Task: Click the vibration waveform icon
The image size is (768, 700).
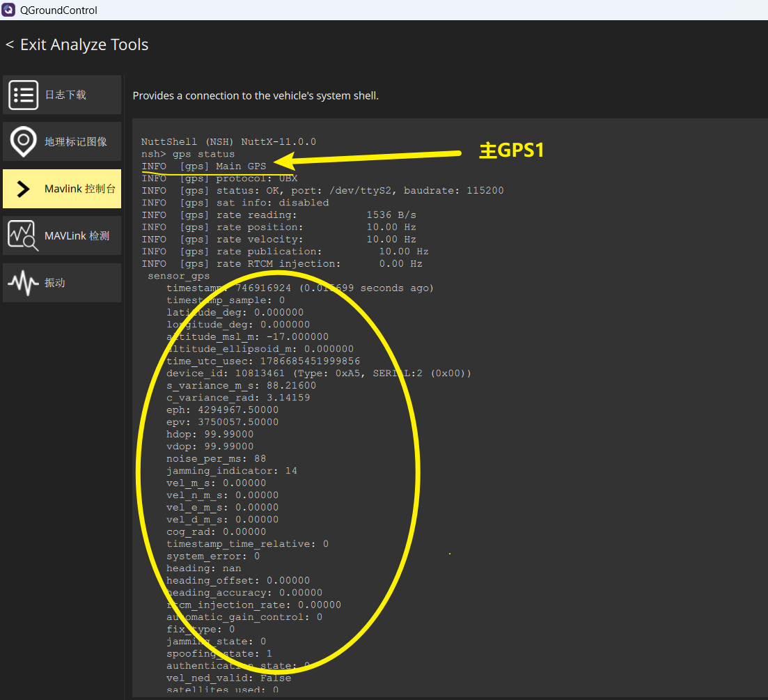Action: click(x=23, y=283)
